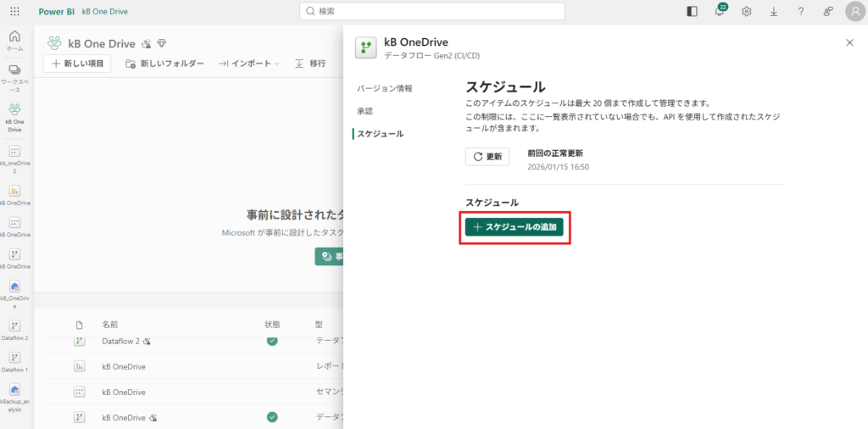Close the kB OneDrive settings panel
This screenshot has height=429, width=868.
click(x=850, y=42)
